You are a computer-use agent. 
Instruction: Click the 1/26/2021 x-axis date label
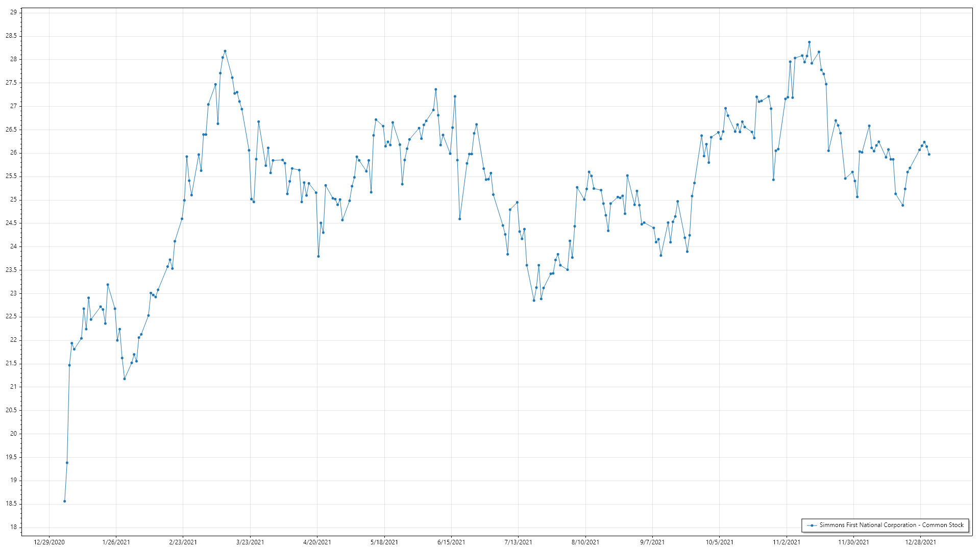coord(116,542)
